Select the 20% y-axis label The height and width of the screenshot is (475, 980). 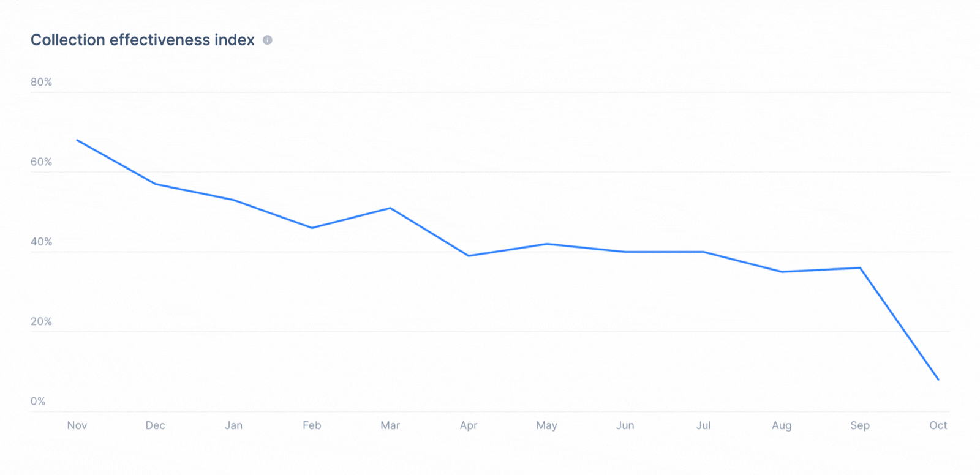pos(41,321)
